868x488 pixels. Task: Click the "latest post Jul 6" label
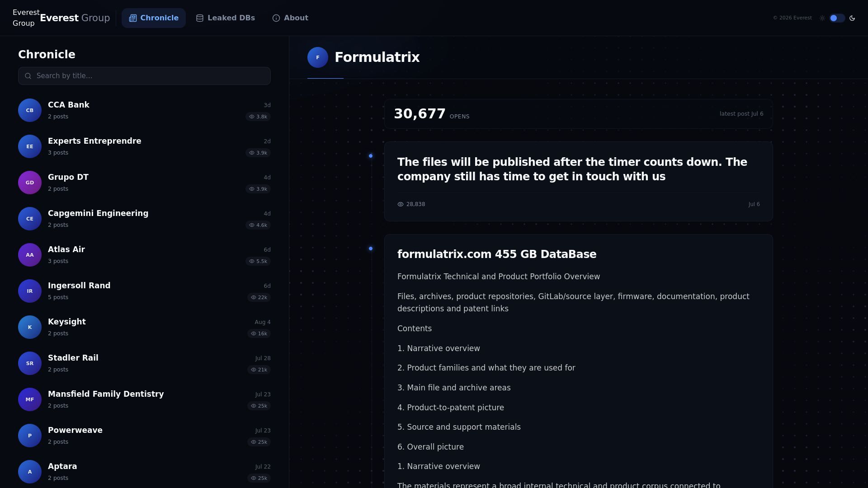(x=741, y=114)
